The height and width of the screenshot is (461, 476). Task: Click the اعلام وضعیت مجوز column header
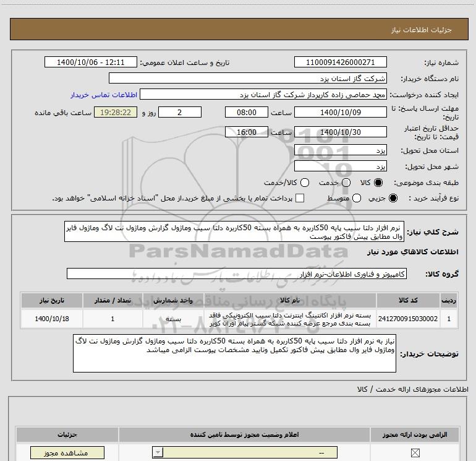pos(244,435)
